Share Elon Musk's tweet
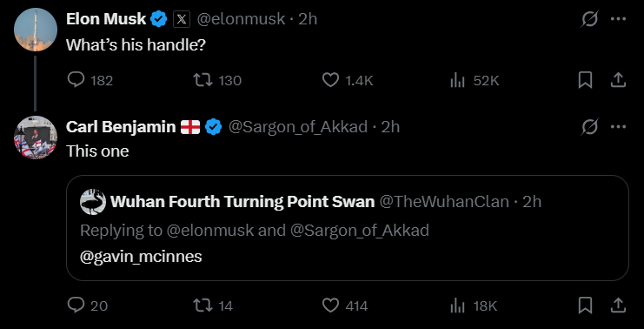The width and height of the screenshot is (644, 329). click(618, 80)
